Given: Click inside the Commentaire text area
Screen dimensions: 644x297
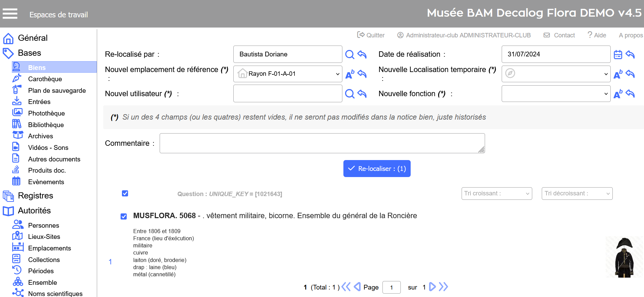Looking at the screenshot, I should point(322,143).
